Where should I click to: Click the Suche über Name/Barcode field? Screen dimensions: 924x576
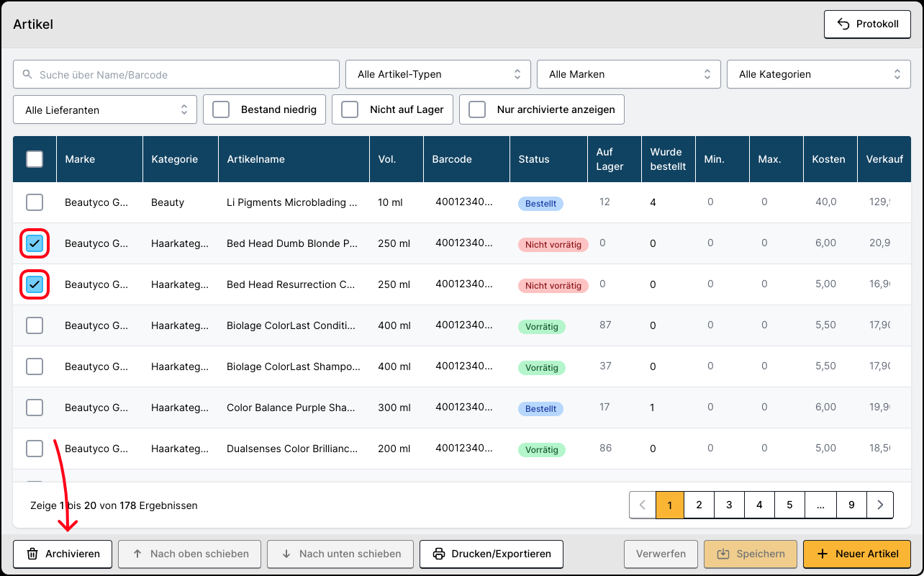(184, 74)
